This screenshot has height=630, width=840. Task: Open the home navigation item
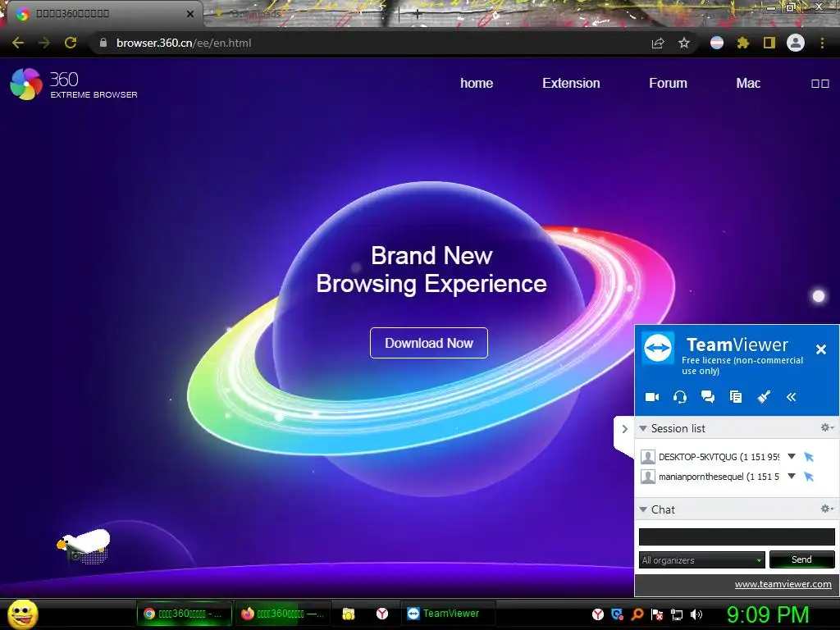click(x=477, y=83)
